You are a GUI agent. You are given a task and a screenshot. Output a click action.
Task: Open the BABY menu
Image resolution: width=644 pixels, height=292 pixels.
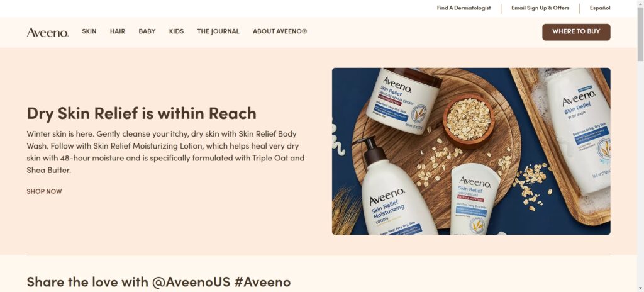click(x=147, y=31)
